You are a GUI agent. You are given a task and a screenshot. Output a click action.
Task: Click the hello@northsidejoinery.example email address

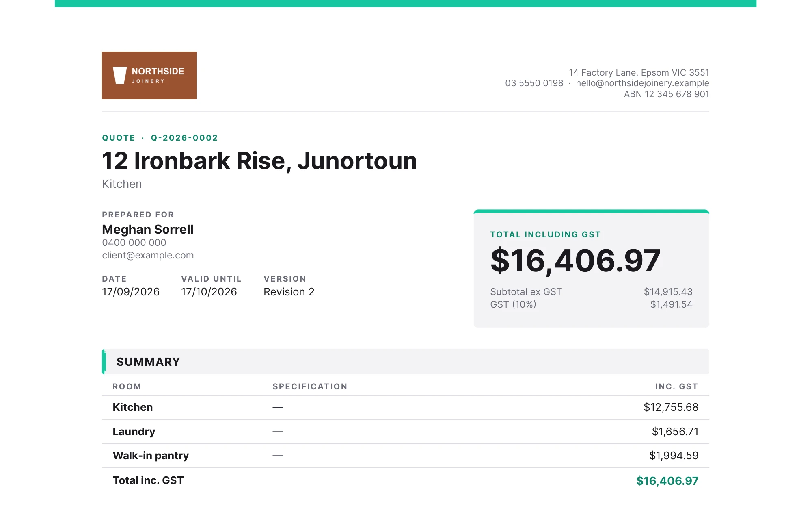tap(642, 83)
